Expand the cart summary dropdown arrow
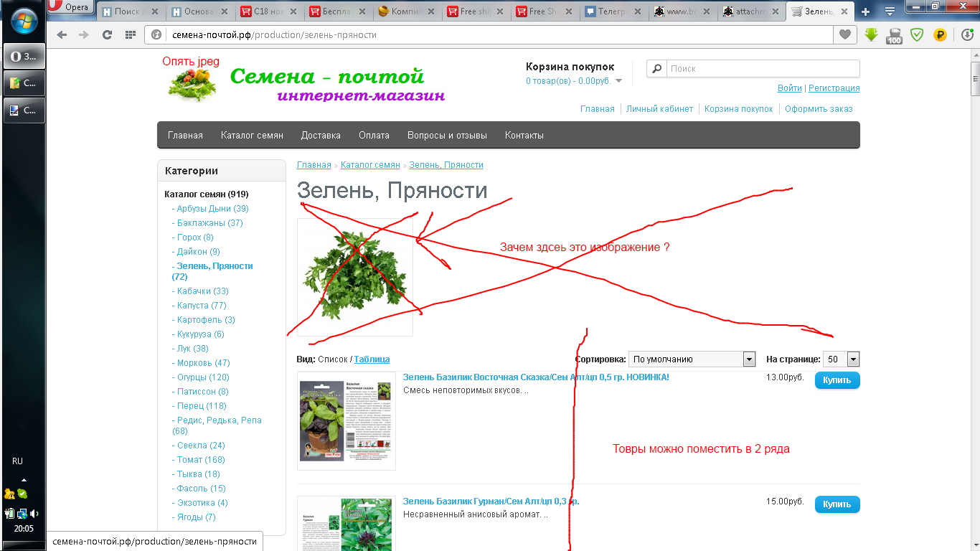Viewport: 980px width, 551px height. tap(619, 81)
